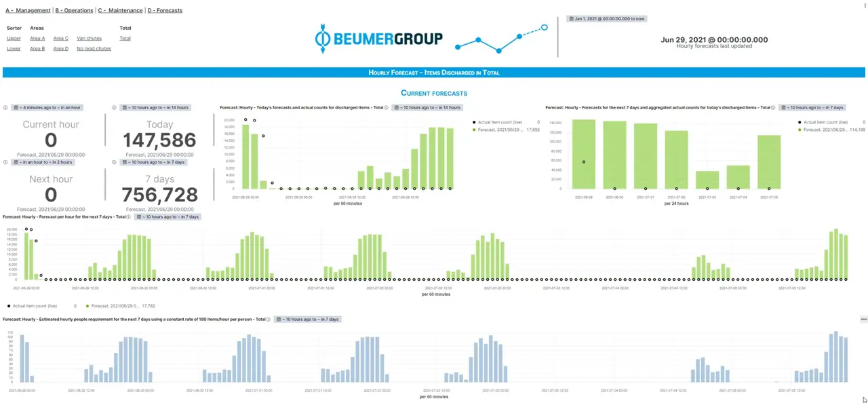Go to the B - Operations dashboard
The image size is (868, 403).
(x=75, y=11)
